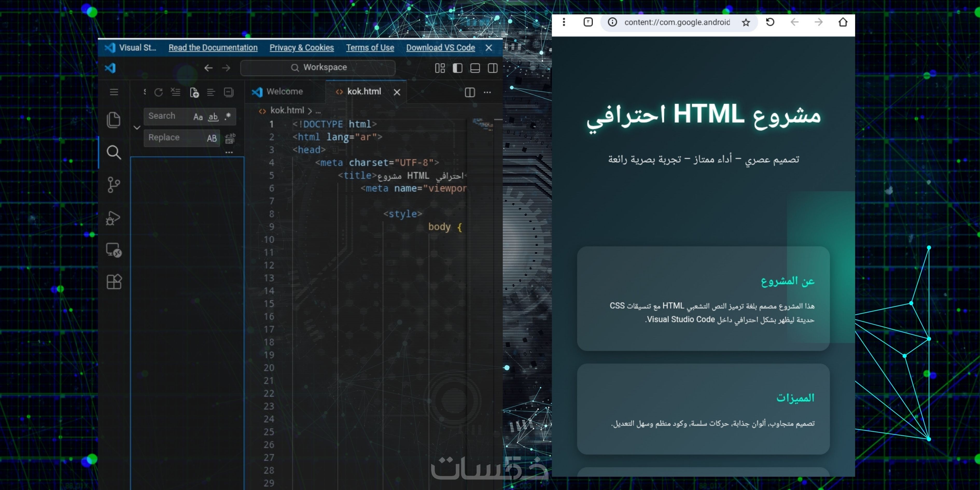Open the Explorer files icon in activity bar

point(113,120)
